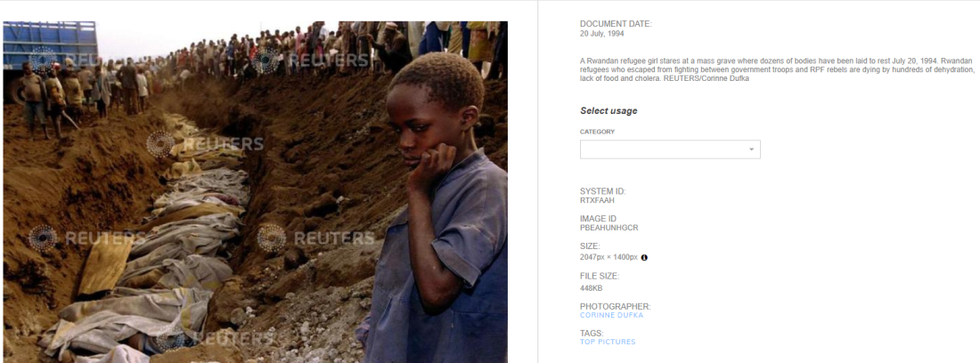Screen dimensions: 980x363
Task: Click the document date 20 July, 1994
Action: (602, 34)
